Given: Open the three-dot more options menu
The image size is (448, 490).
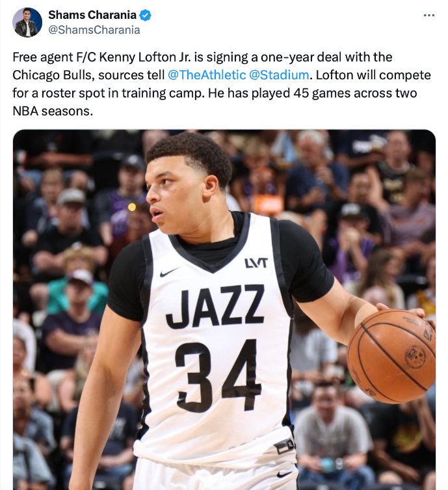Looking at the screenshot, I should click(x=428, y=15).
